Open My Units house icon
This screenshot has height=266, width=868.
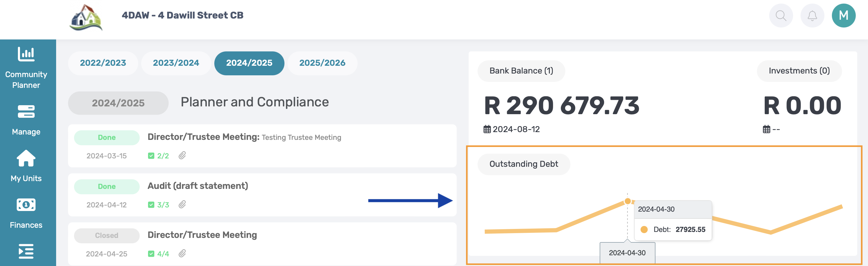pyautogui.click(x=26, y=158)
